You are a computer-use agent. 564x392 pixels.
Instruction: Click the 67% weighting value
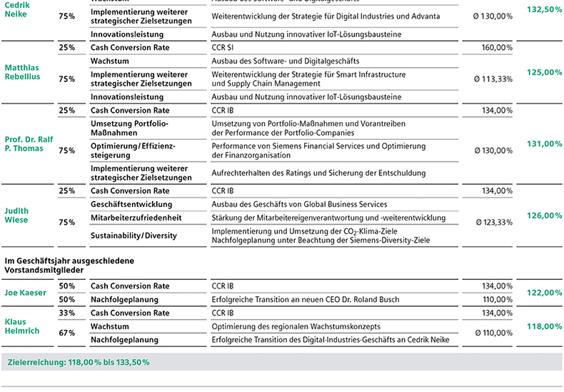(67, 333)
